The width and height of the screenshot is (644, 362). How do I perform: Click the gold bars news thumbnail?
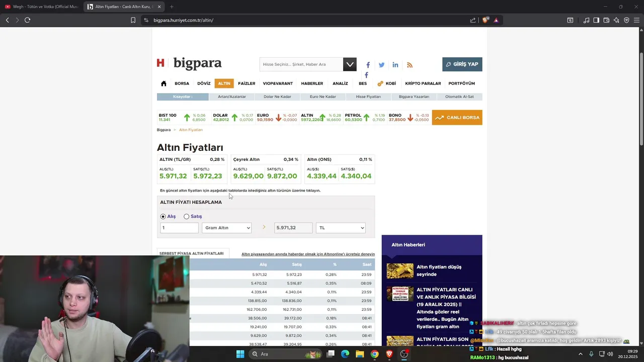400,271
